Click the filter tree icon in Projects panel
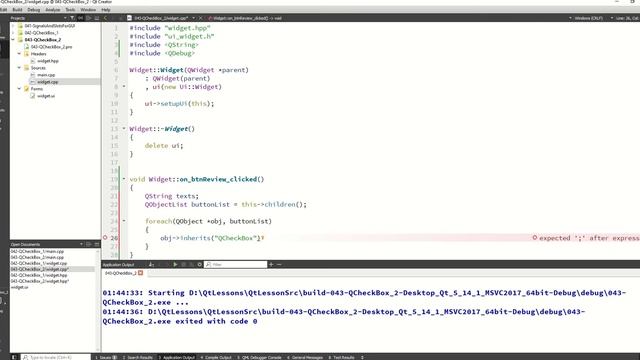The image size is (640, 360). pos(72,18)
